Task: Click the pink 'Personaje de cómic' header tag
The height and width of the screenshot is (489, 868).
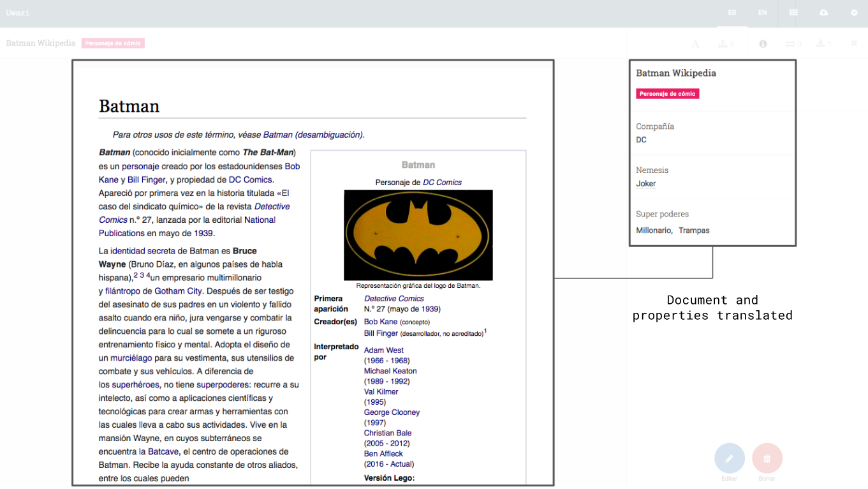Action: point(113,43)
